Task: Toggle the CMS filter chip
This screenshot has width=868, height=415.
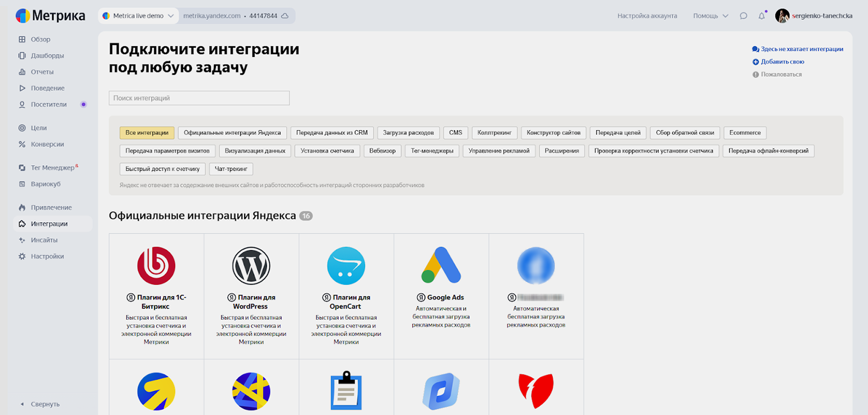Action: click(x=455, y=133)
